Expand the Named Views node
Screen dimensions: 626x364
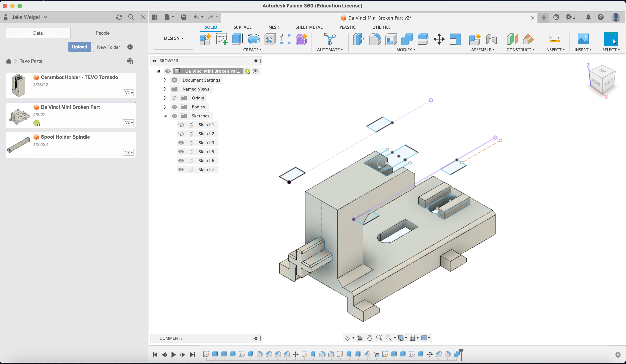point(165,89)
